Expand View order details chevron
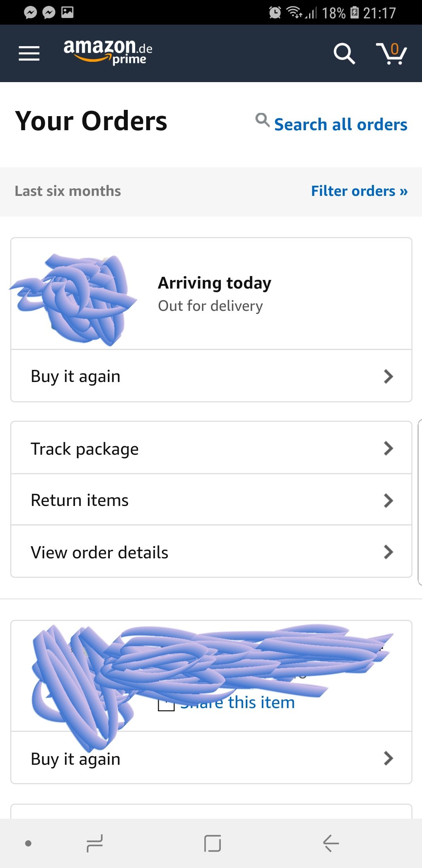 click(388, 552)
